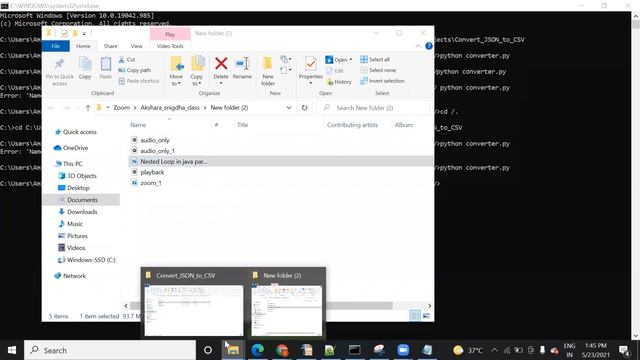The width and height of the screenshot is (640, 360).
Task: Select the playback file
Action: 152,172
